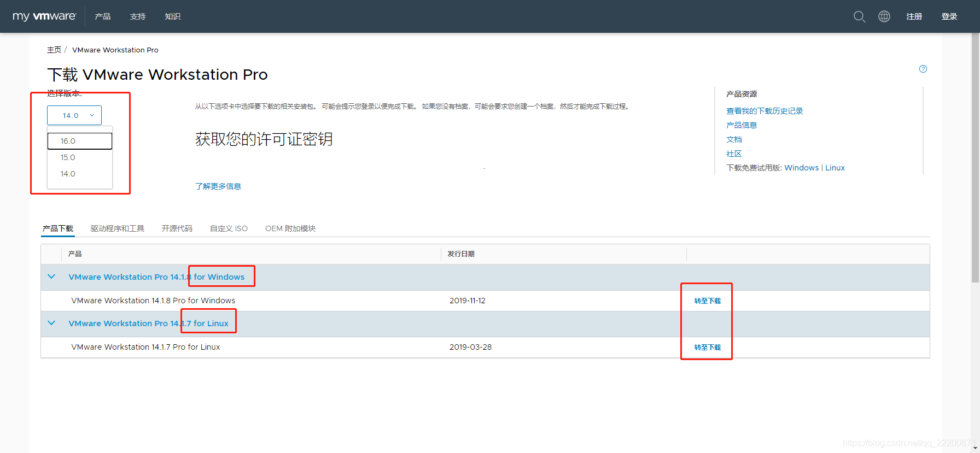Collapse the Workstation Pro 14.1.7 for Linux row
980x453 pixels.
tap(51, 323)
